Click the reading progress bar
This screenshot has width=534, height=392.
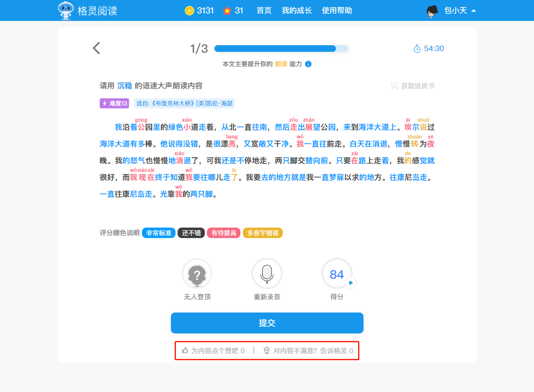(281, 49)
